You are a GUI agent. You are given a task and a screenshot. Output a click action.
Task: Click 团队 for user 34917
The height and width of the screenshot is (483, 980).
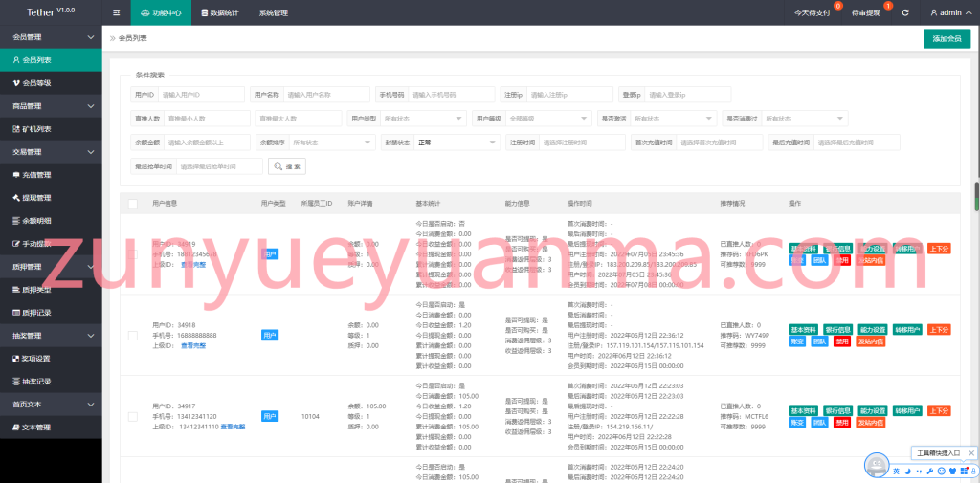[x=819, y=423]
